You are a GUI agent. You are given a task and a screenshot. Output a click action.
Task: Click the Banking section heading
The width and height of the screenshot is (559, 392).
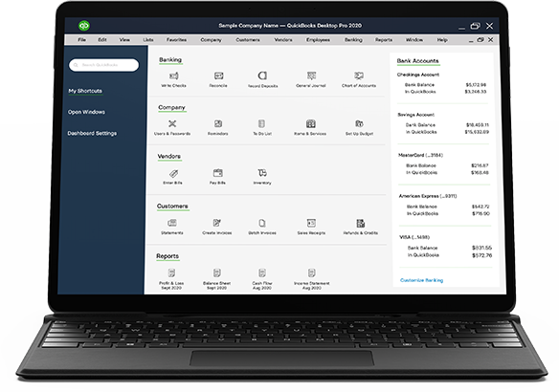point(170,60)
